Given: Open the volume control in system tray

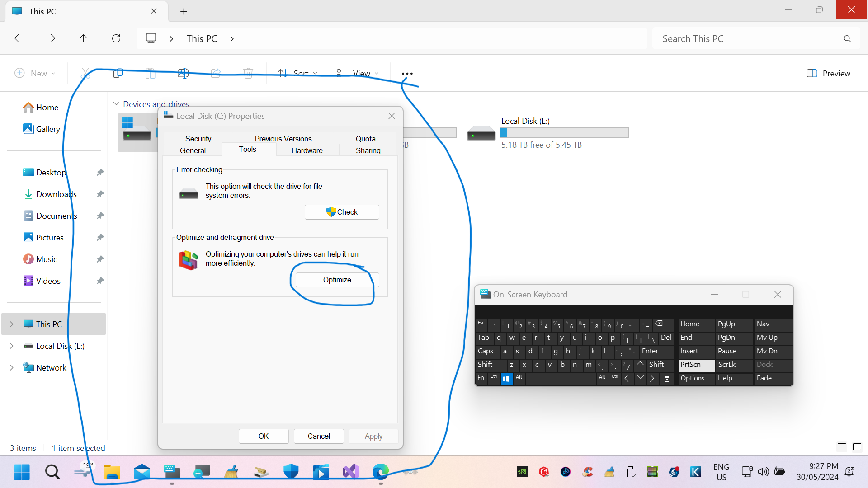Looking at the screenshot, I should click(764, 472).
